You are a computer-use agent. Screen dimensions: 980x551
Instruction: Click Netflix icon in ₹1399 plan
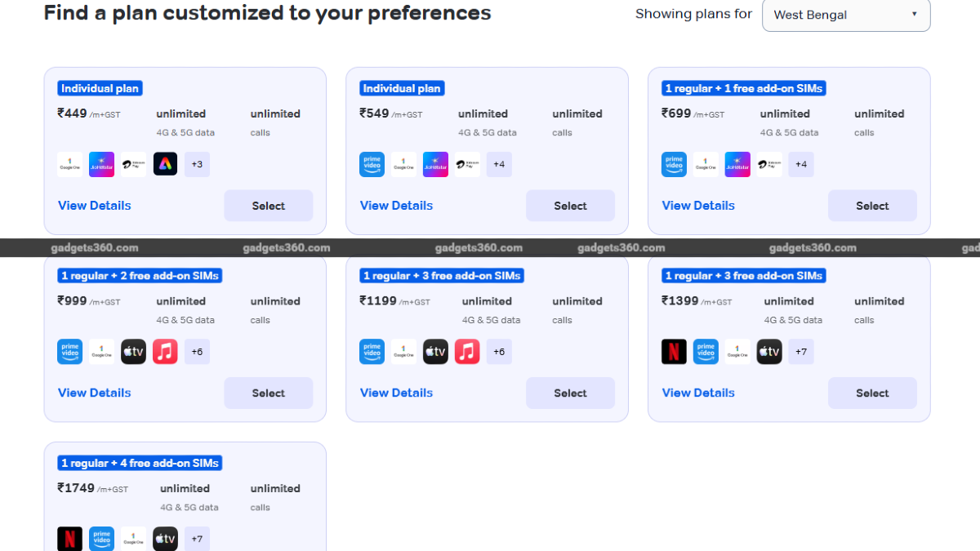coord(674,352)
